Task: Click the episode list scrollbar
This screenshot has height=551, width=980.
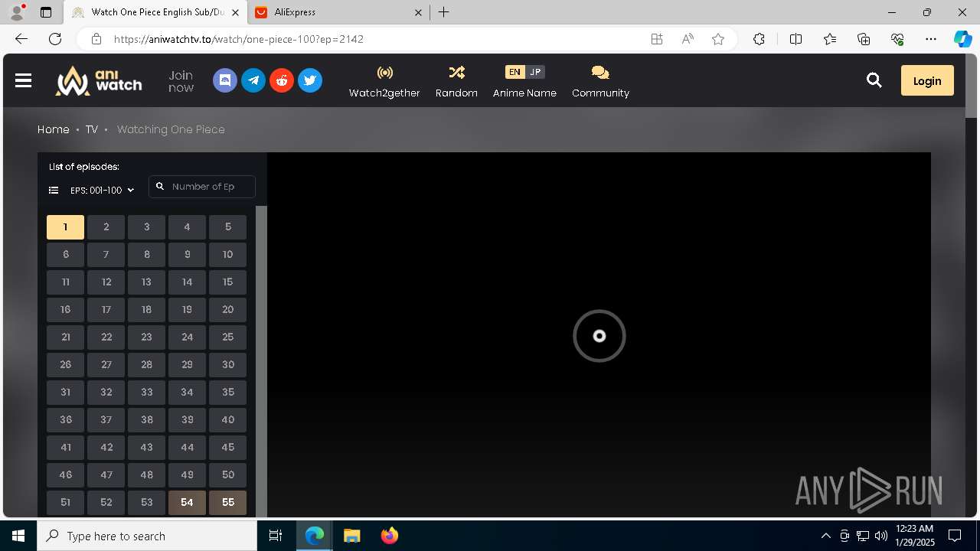Action: pos(261,361)
